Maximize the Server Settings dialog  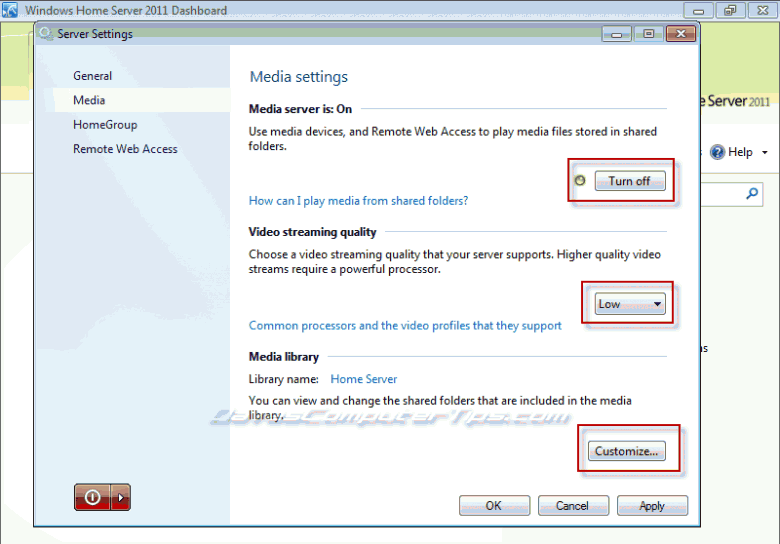tap(649, 34)
